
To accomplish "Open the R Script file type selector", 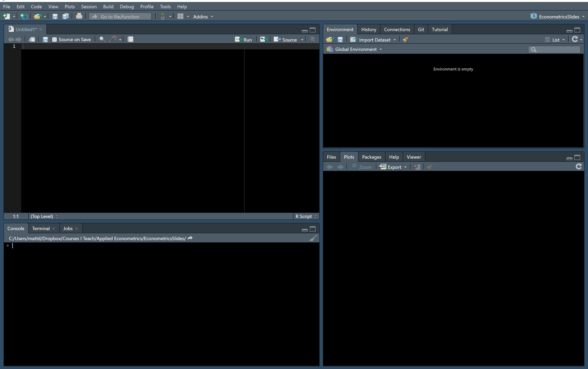I will [x=306, y=216].
